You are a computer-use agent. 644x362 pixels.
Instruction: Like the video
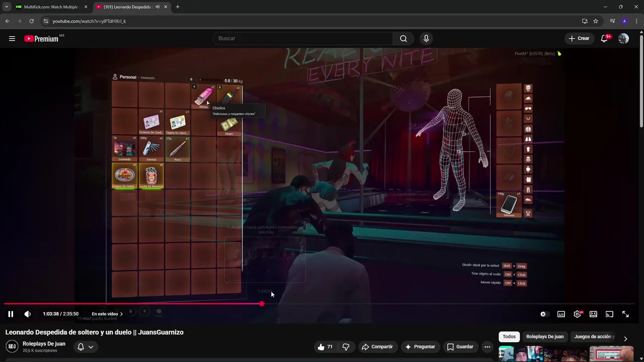point(325,347)
